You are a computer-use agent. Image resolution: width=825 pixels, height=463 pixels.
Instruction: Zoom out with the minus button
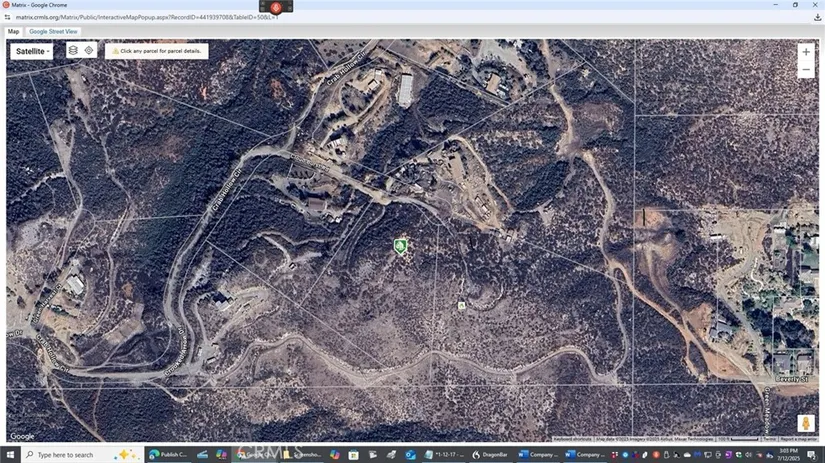point(806,70)
